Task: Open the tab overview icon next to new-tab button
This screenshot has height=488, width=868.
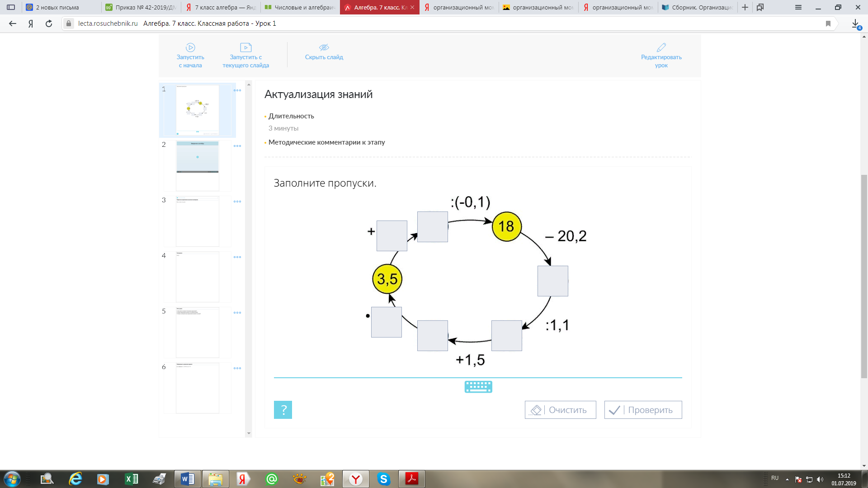Action: click(x=760, y=7)
